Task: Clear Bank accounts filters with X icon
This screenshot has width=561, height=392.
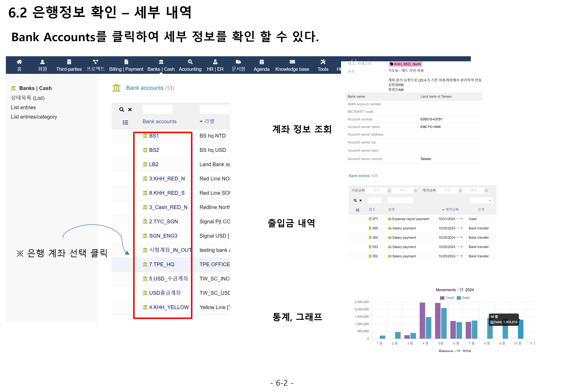Action: (x=130, y=110)
